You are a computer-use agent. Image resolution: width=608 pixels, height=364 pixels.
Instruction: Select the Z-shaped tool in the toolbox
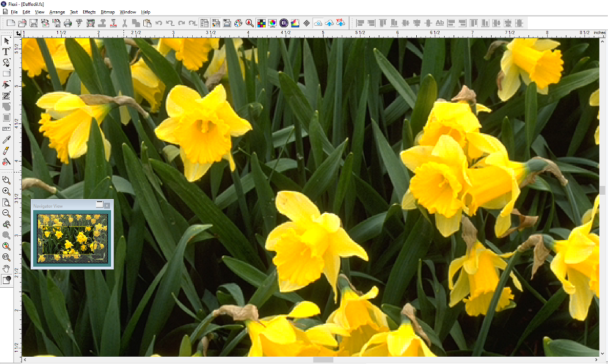click(x=6, y=96)
